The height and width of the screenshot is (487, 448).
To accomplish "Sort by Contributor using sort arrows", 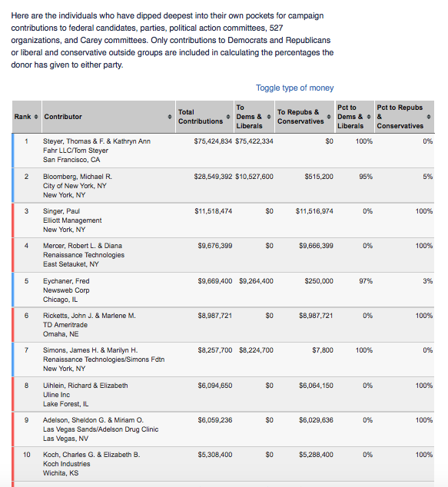I will click(170, 117).
